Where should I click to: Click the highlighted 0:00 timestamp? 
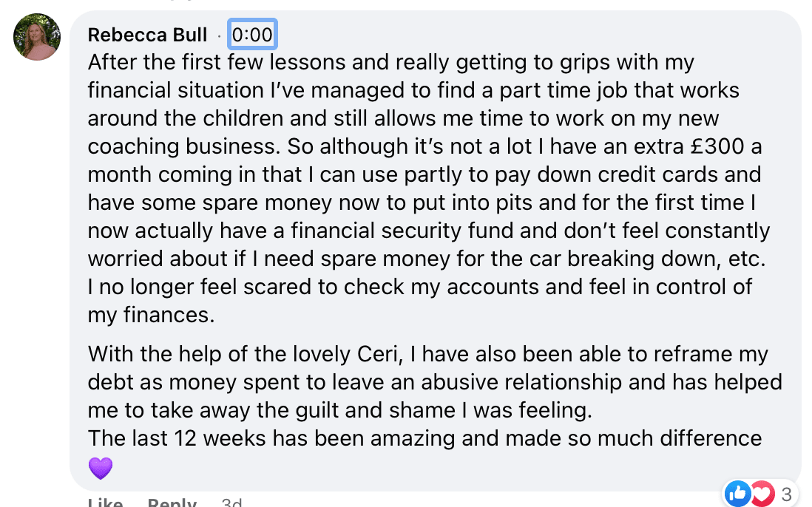coord(252,35)
